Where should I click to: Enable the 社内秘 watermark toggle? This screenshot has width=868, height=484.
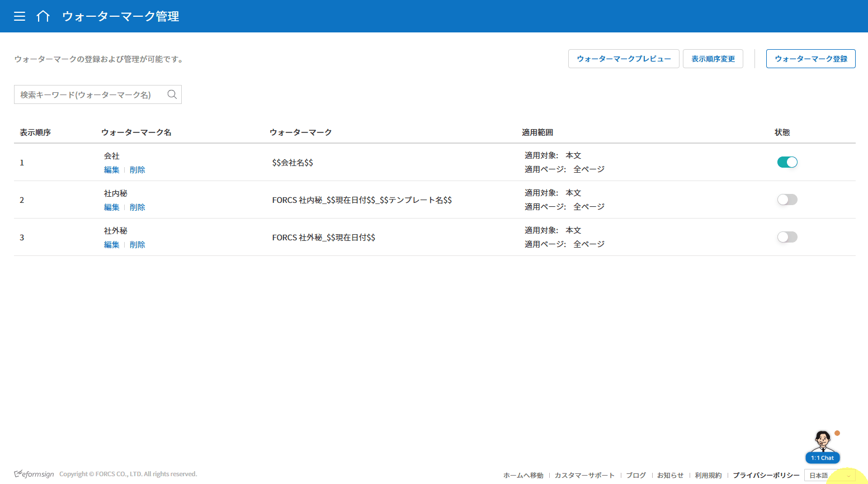[x=787, y=200]
